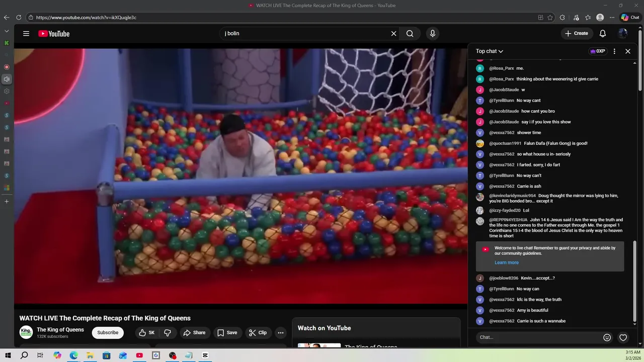The width and height of the screenshot is (644, 362).
Task: Open account avatar menu on YouTube
Action: tap(623, 34)
